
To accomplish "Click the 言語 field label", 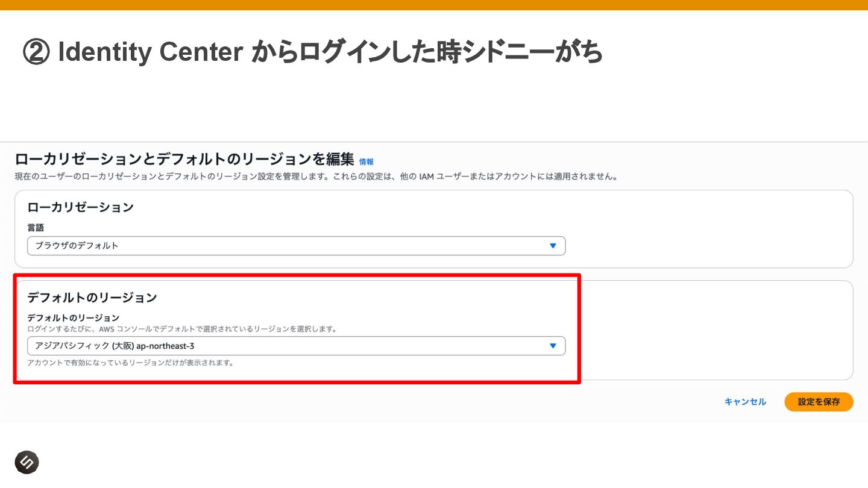I will (x=36, y=228).
